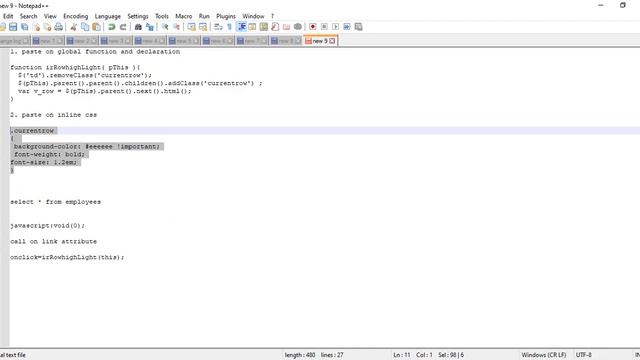Toggle the file Monitoring eye icon
Image resolution: width=640 pixels, height=360 pixels.
(x=298, y=27)
